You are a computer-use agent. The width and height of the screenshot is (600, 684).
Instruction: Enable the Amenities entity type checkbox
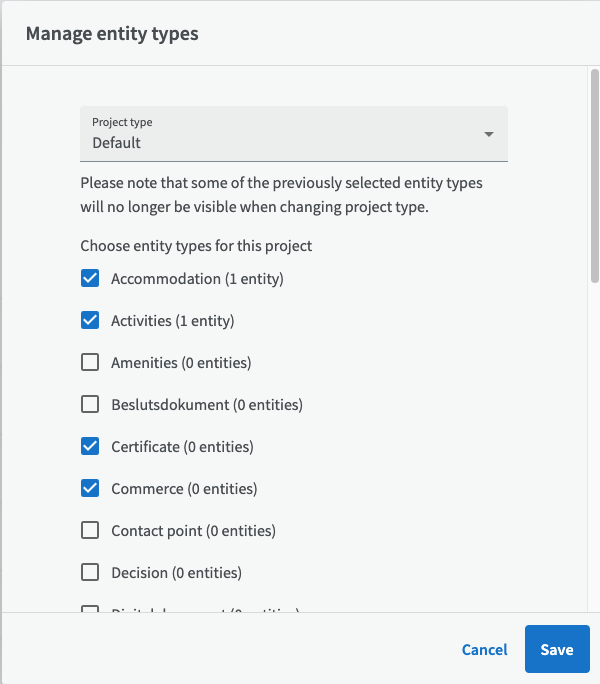(x=90, y=362)
